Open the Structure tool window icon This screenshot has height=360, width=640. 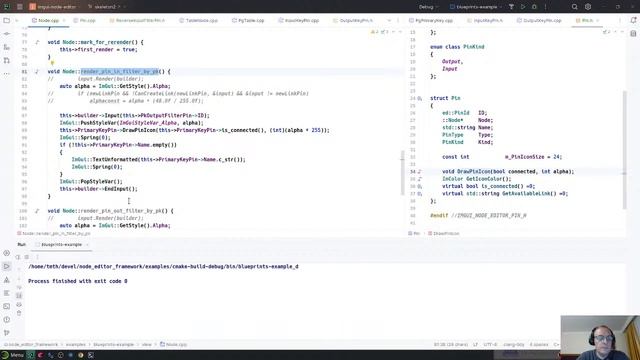7,47
